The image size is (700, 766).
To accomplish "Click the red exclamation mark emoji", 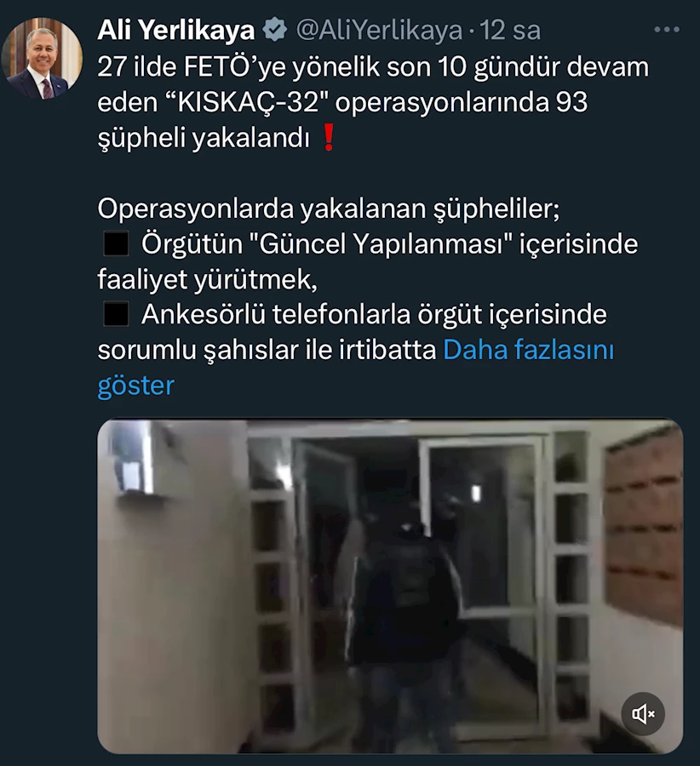I will tap(329, 137).
